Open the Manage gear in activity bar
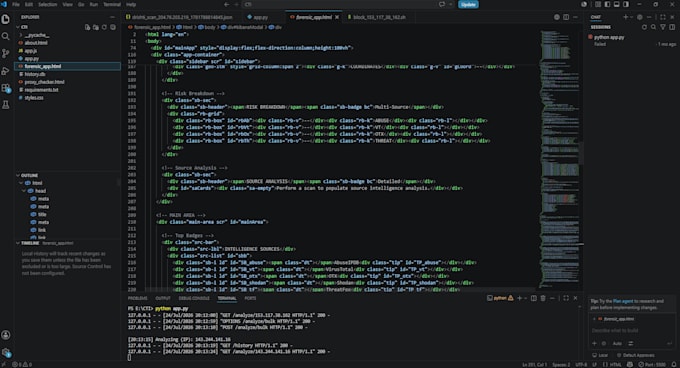The width and height of the screenshot is (680, 368). pyautogui.click(x=6, y=352)
